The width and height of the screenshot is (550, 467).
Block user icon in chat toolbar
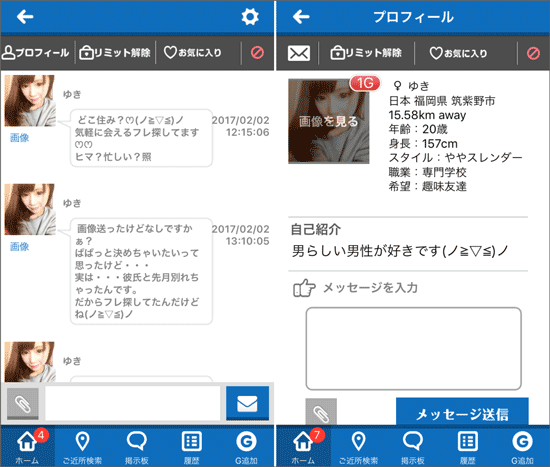257,53
